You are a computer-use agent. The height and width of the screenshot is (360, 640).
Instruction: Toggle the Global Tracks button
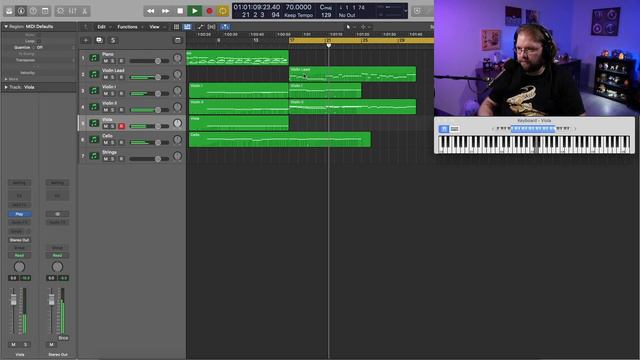click(x=178, y=40)
